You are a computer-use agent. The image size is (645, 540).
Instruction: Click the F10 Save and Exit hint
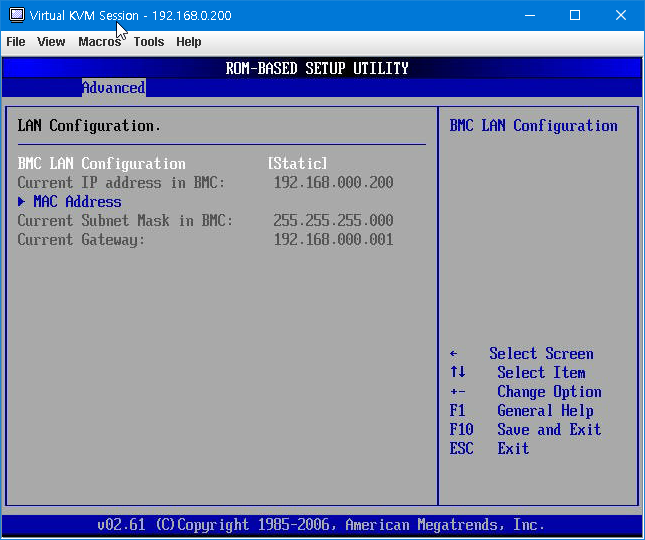pos(525,429)
